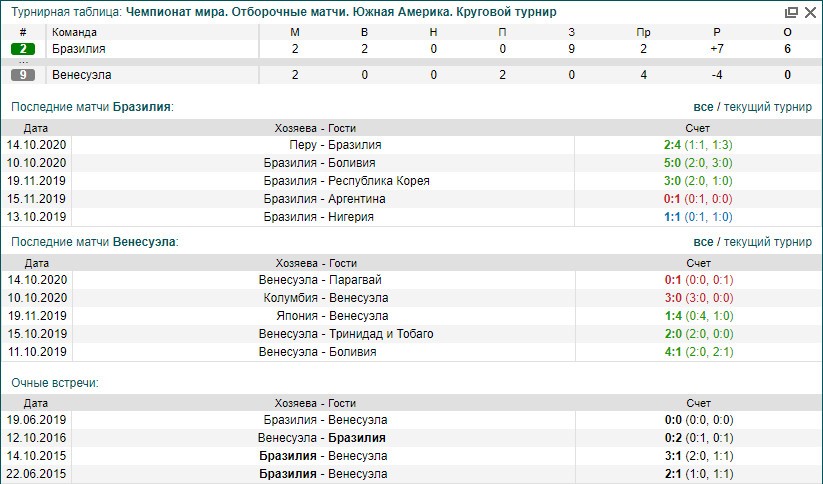Screen dimensions: 823x484
Task: Filter Бразилия's last matches by текущий турнир
Action: click(x=767, y=106)
